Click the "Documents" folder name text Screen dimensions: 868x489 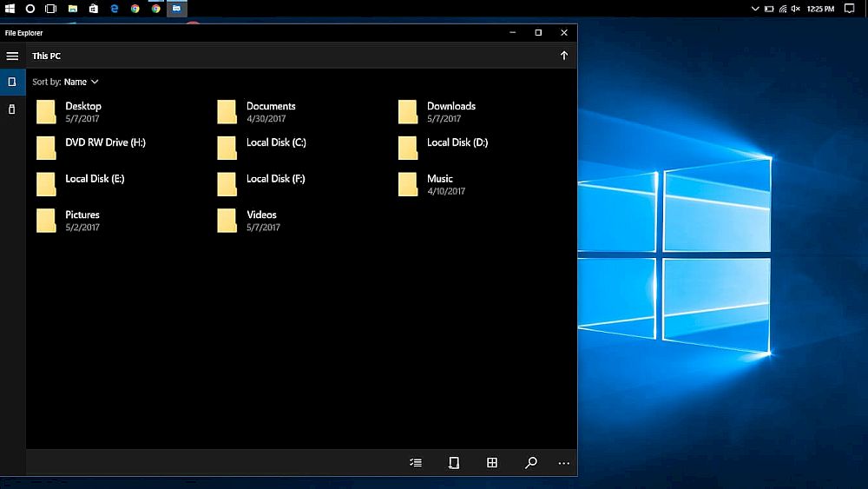pyautogui.click(x=271, y=106)
